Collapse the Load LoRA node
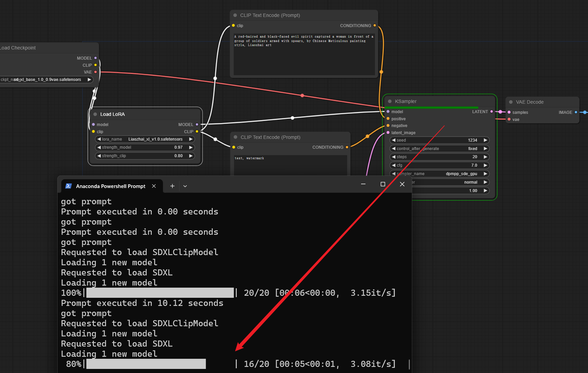Screen dimensions: 588x373 click(95, 114)
